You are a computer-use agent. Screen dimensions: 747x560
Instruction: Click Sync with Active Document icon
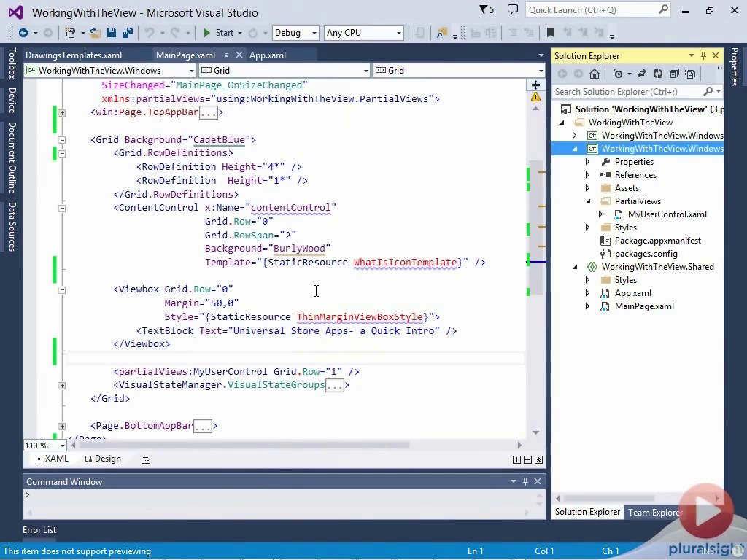coord(642,74)
